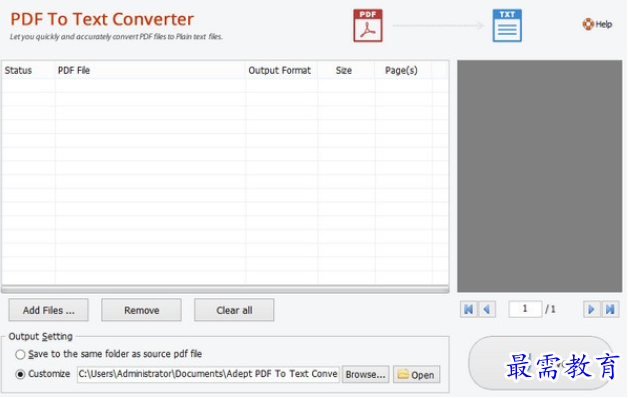The image size is (628, 398).
Task: Go to the next preview page
Action: 591,309
